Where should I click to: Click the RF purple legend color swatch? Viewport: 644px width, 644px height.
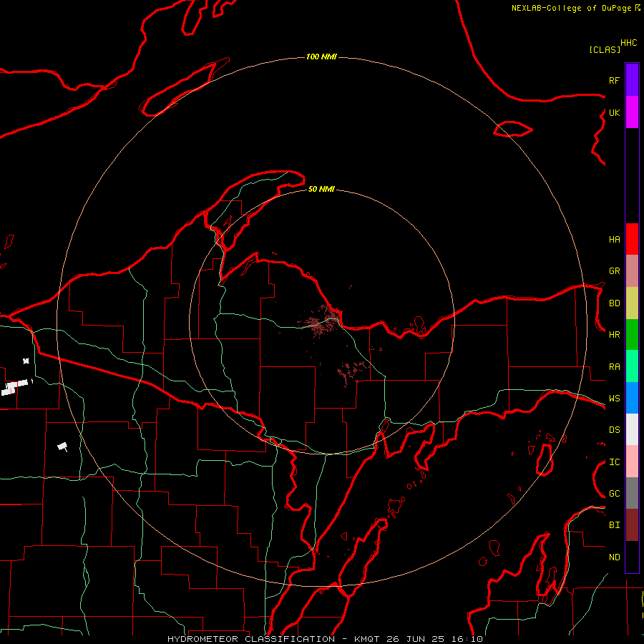pyautogui.click(x=632, y=80)
